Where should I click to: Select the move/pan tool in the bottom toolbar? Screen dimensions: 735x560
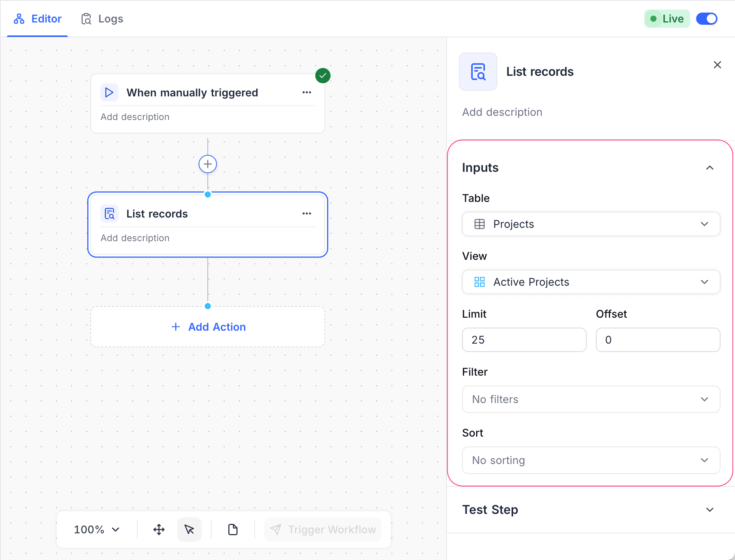[159, 529]
